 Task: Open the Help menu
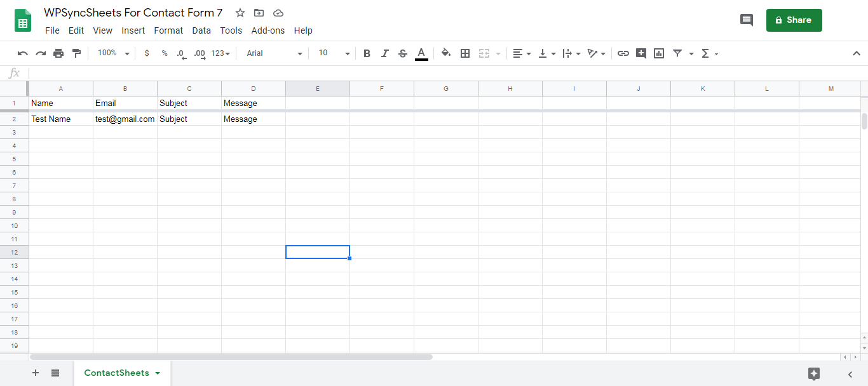(303, 30)
